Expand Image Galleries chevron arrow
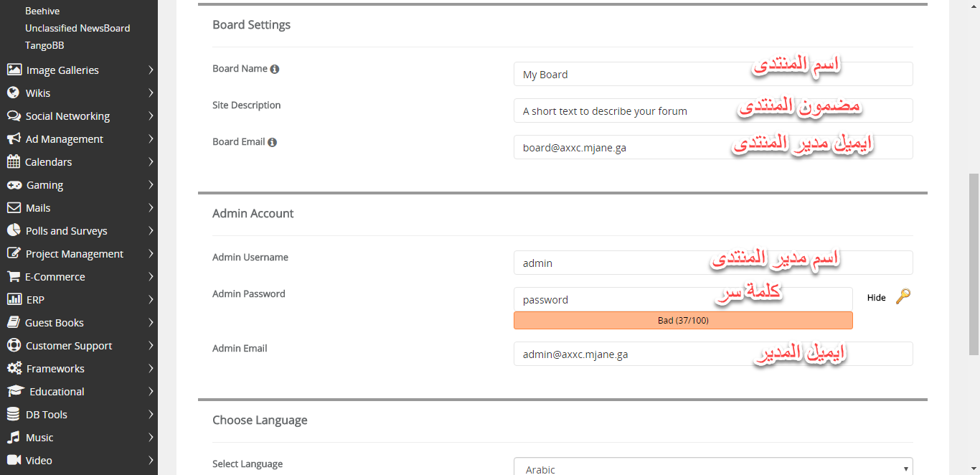This screenshot has width=980, height=475. click(151, 70)
